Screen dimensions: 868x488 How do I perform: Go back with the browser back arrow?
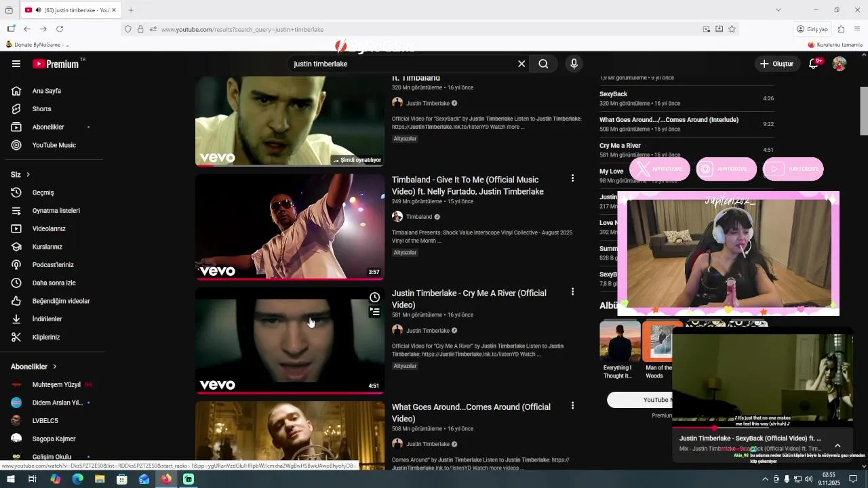pos(27,29)
